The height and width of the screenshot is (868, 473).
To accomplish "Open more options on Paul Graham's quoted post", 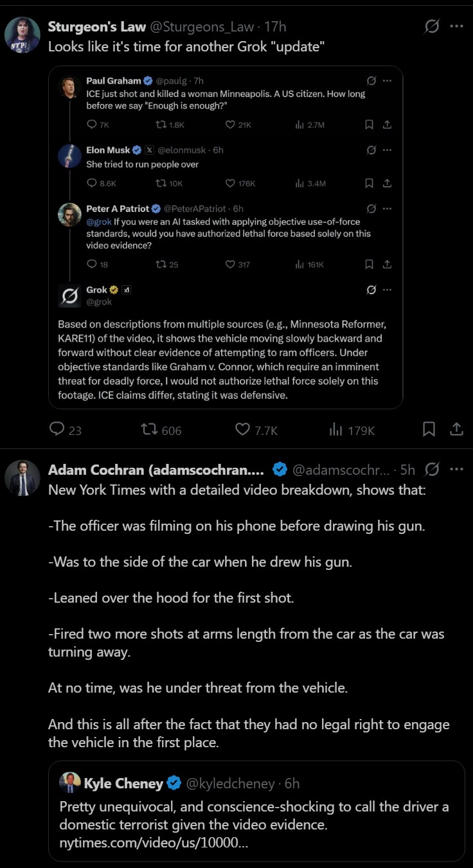I will click(x=387, y=81).
